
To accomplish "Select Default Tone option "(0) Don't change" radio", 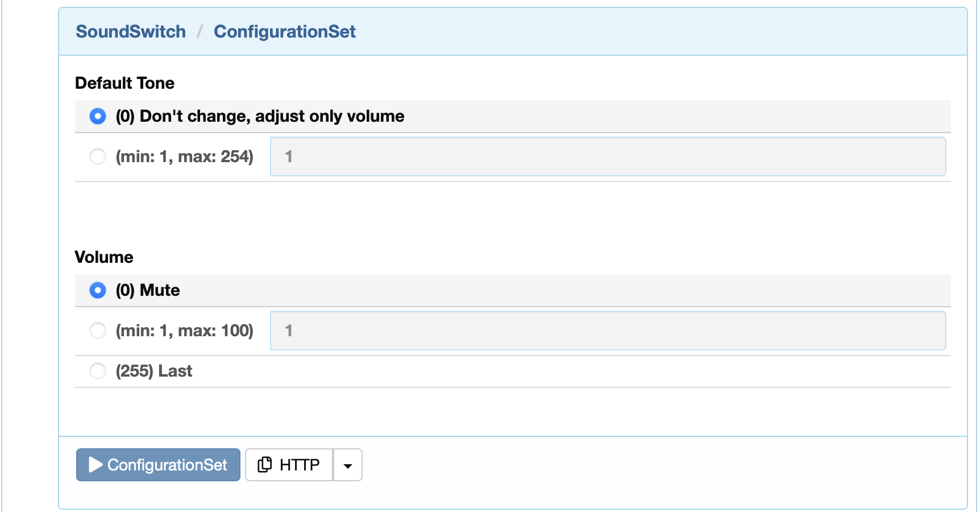I will tap(98, 116).
